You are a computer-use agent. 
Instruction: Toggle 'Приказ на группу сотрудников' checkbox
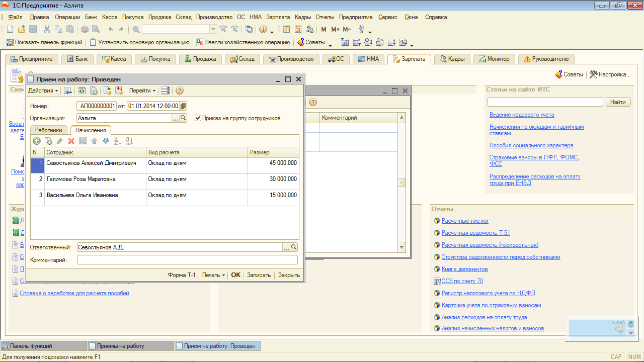coord(198,118)
